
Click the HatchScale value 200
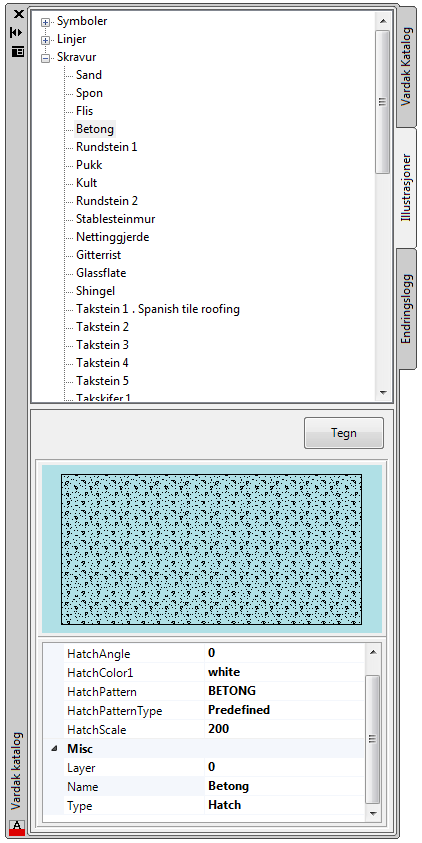284,729
